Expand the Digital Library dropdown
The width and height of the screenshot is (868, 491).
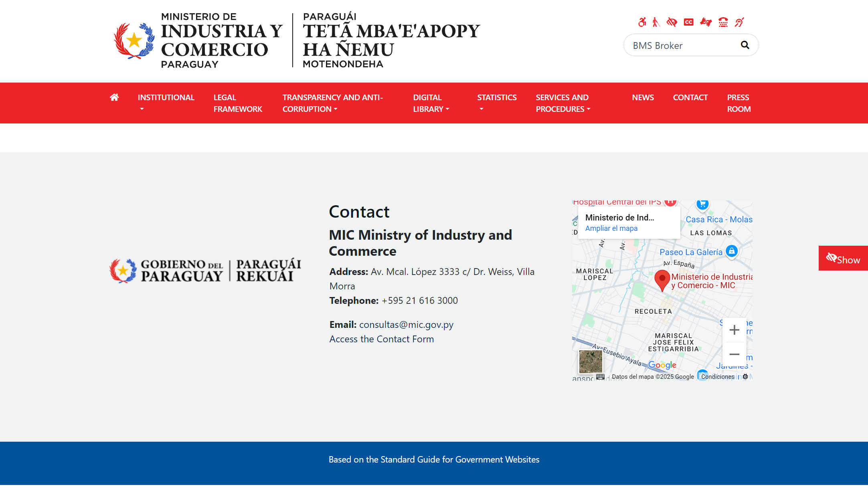431,103
